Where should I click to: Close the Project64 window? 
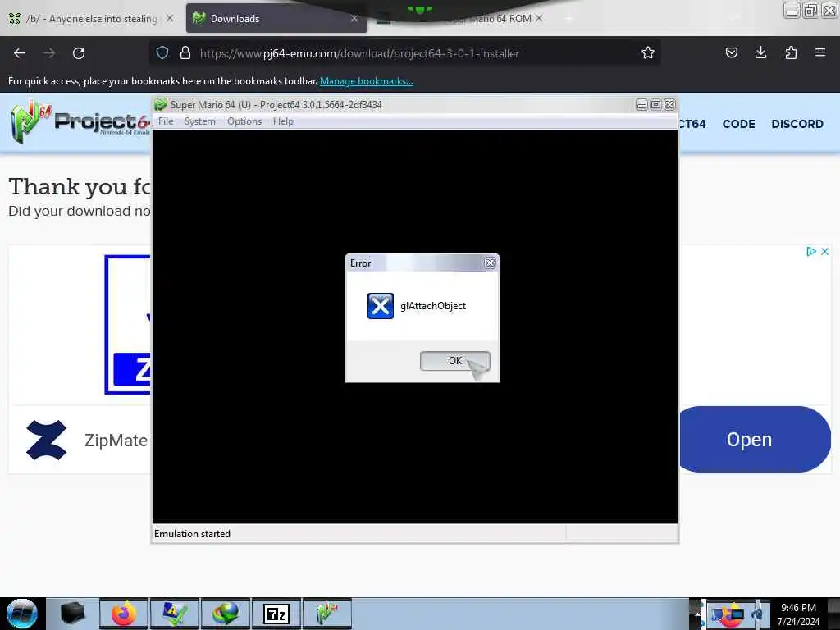pyautogui.click(x=669, y=104)
